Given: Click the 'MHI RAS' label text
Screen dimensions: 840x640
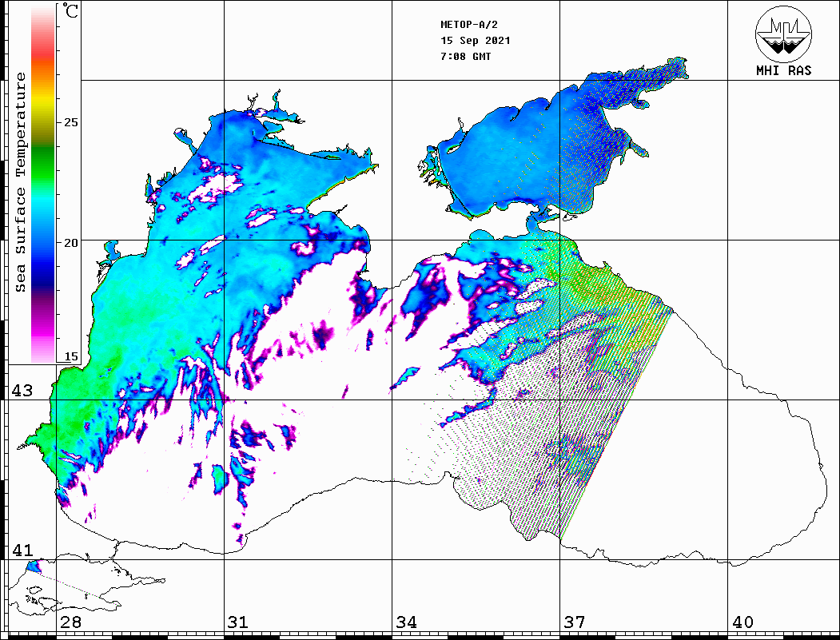Looking at the screenshot, I should 783,70.
